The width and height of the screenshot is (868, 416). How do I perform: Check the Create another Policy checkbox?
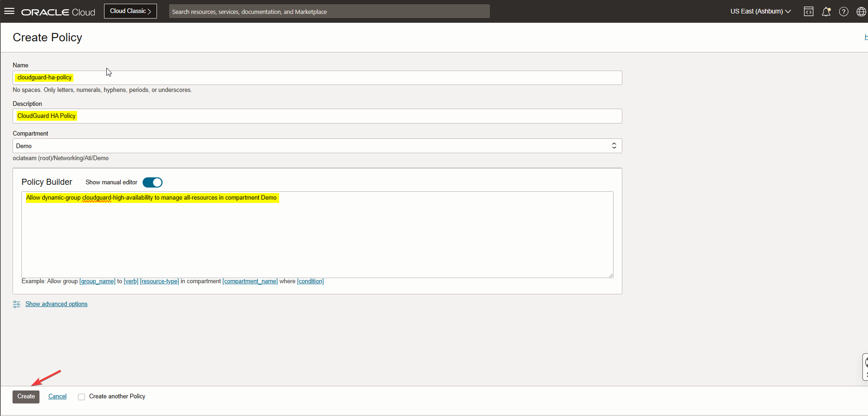pyautogui.click(x=82, y=397)
